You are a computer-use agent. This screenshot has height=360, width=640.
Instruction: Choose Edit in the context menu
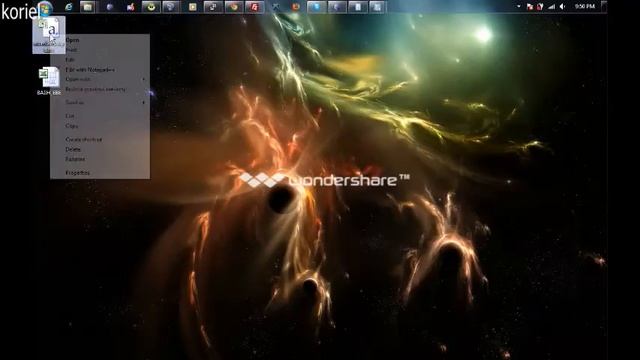click(100, 60)
